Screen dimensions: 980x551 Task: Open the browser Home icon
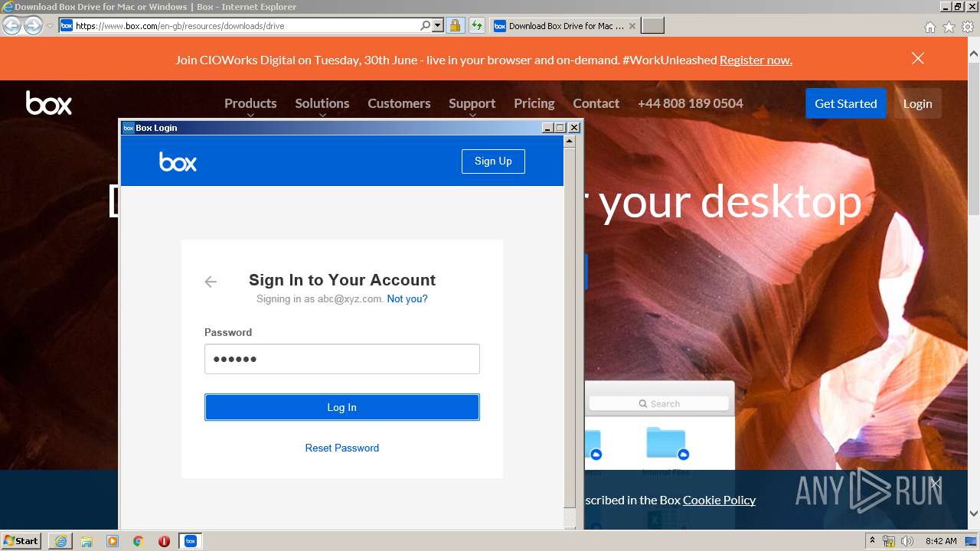(x=929, y=27)
